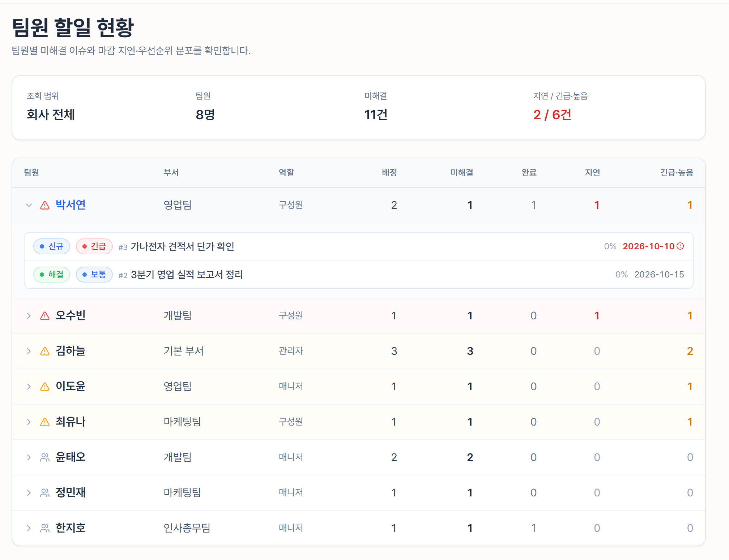Click 개발팀 department in 윤태오 row
Viewport: 729px width, 560px height.
click(x=178, y=457)
